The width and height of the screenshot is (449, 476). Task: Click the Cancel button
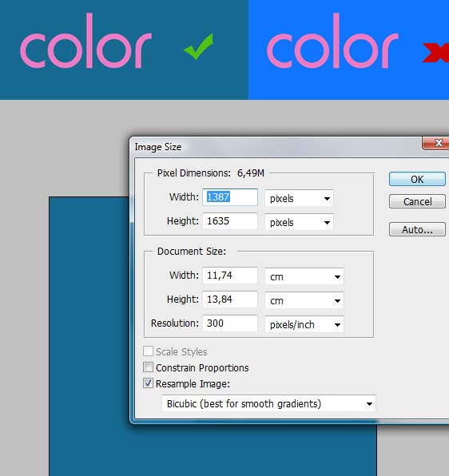pos(417,201)
